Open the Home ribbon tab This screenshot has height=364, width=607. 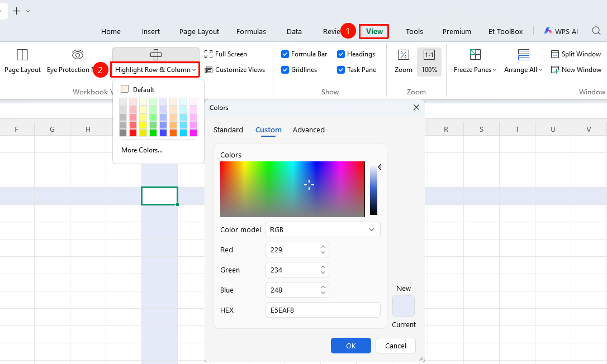point(111,32)
